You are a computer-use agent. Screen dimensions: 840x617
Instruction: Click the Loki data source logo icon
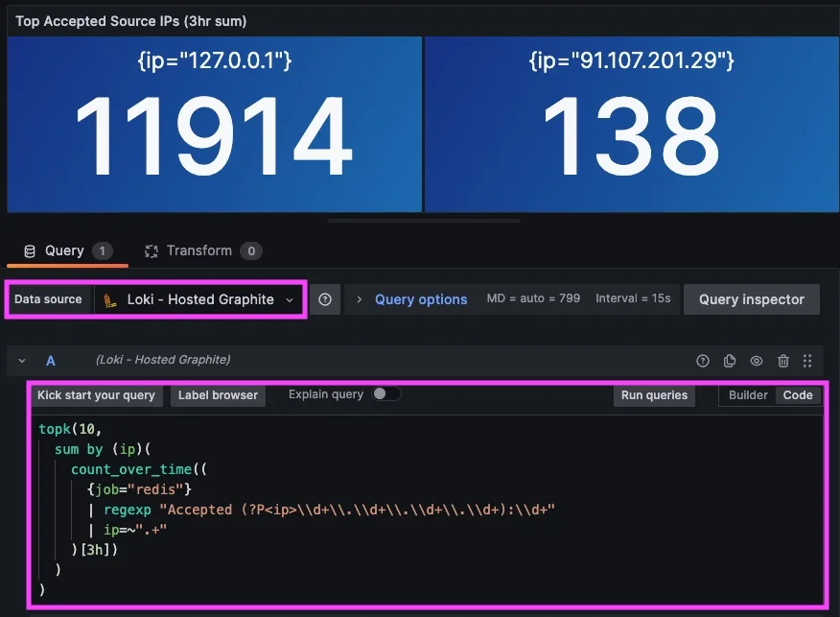coord(110,299)
